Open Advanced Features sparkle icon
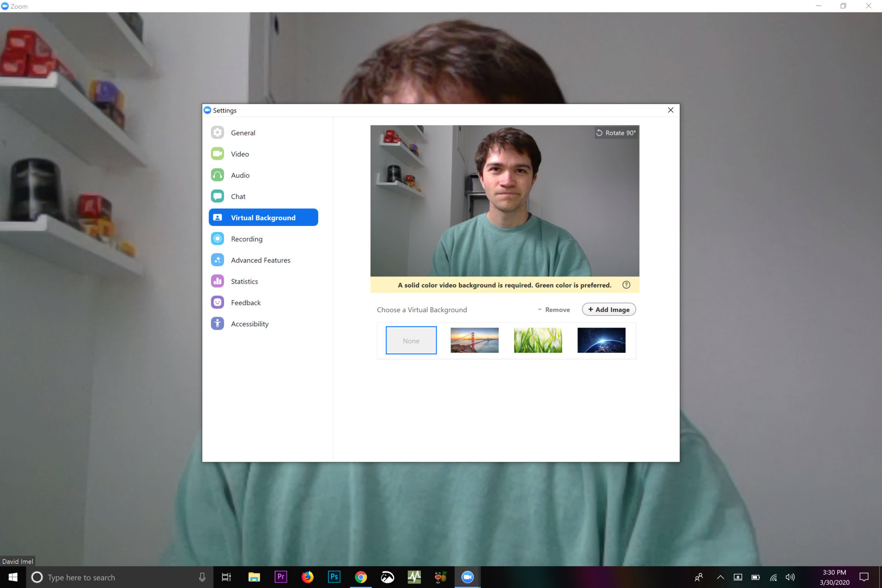 pos(217,260)
